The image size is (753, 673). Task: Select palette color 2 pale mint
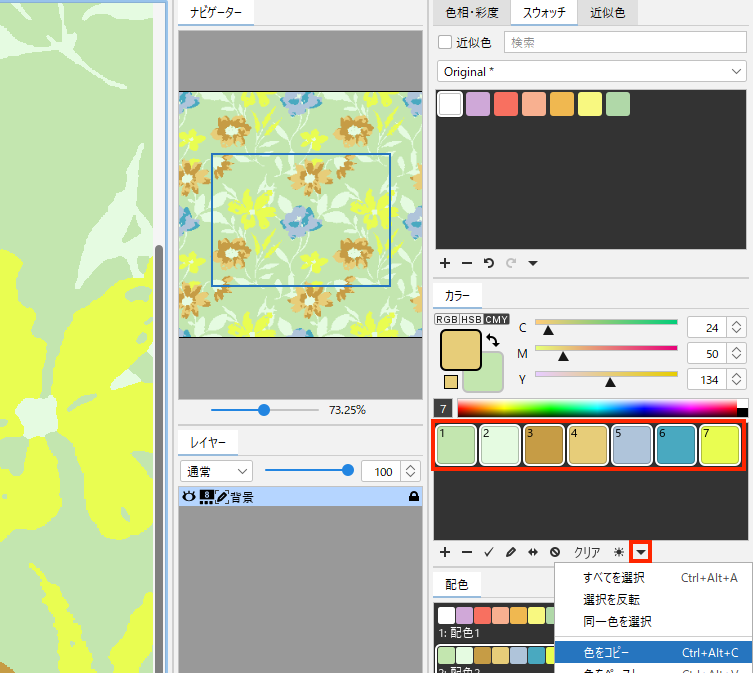(500, 445)
